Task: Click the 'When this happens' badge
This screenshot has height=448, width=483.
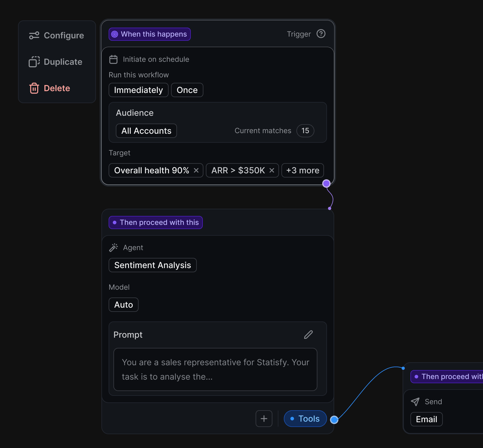Action: [x=150, y=34]
